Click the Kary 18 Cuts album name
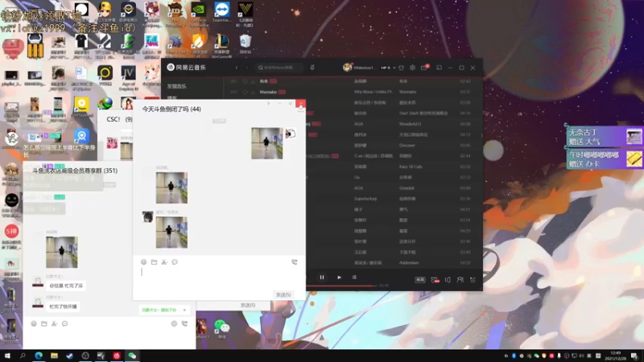Viewport: 644px width, 362px height. [x=411, y=167]
